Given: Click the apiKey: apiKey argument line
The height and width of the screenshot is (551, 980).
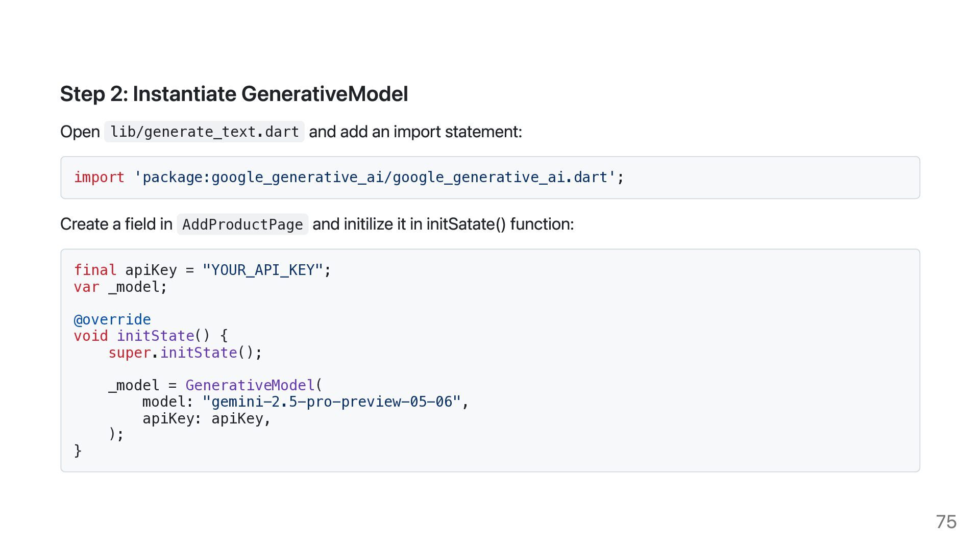Looking at the screenshot, I should (x=206, y=419).
